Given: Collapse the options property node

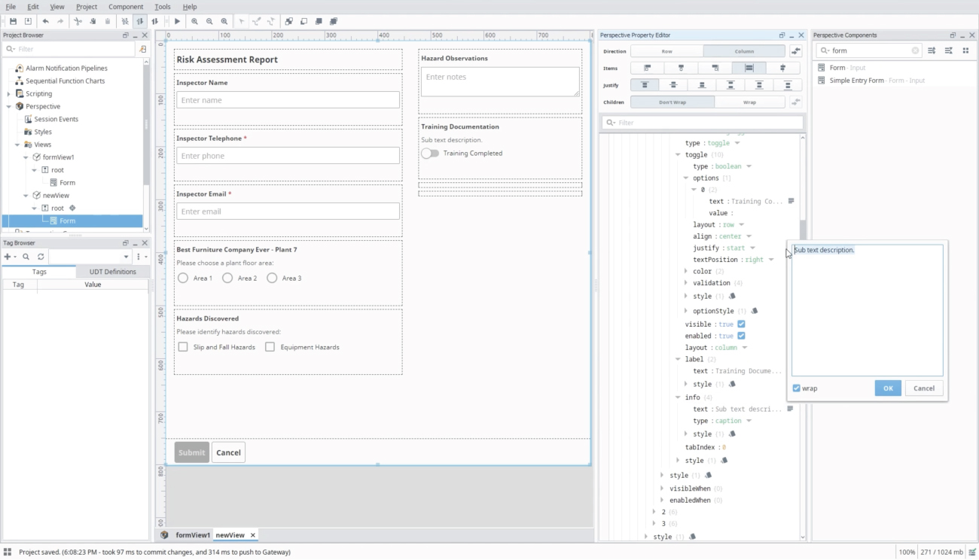Looking at the screenshot, I should [685, 178].
